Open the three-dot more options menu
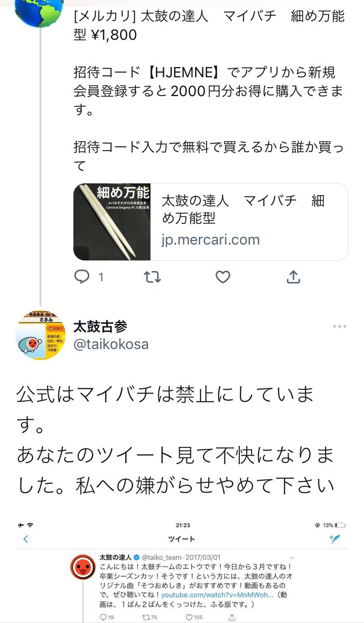Image resolution: width=364 pixels, height=623 pixels. (339, 327)
